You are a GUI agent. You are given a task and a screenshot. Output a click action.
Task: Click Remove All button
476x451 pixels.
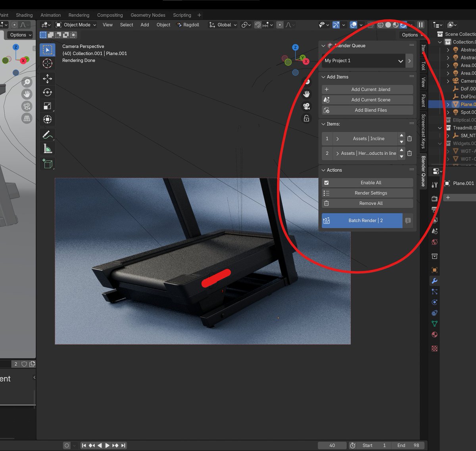pos(367,203)
